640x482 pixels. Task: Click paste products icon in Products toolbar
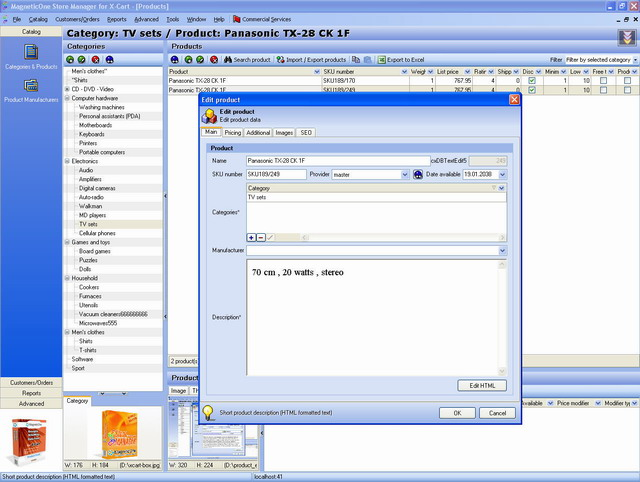[x=367, y=60]
